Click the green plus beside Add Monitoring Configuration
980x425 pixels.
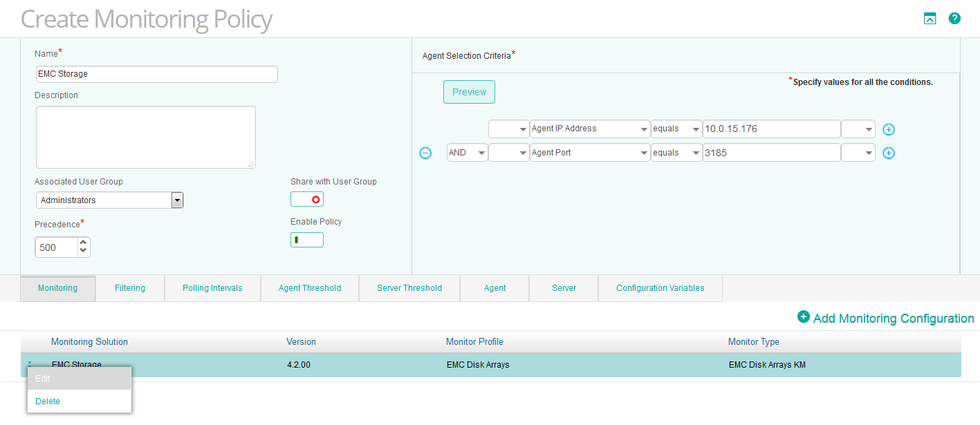[x=804, y=317]
